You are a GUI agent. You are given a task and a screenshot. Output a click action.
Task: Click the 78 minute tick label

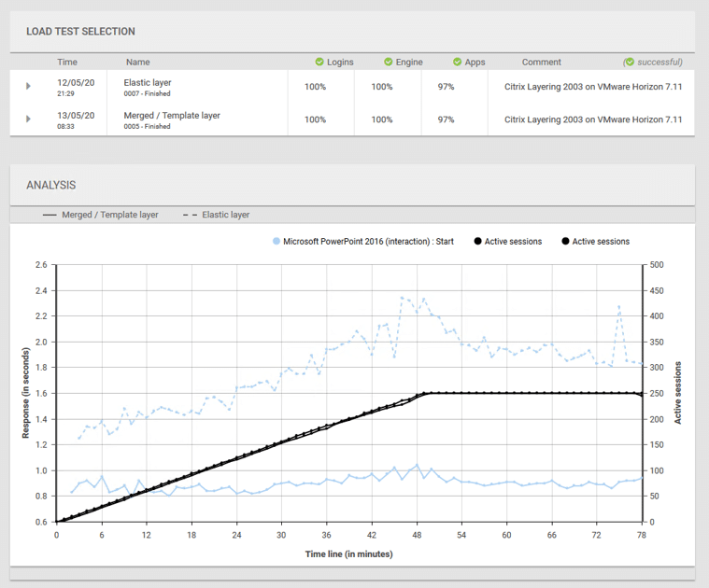(642, 535)
